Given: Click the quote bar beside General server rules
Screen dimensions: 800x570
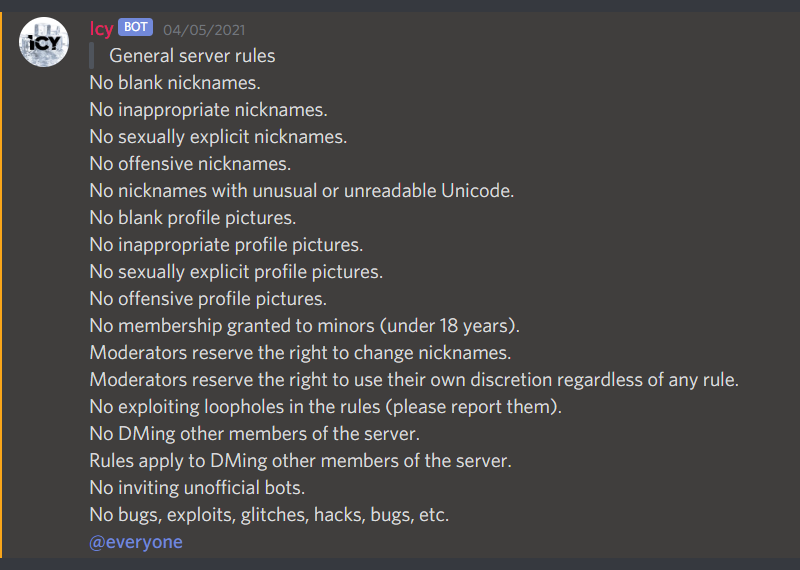Looking at the screenshot, I should (91, 56).
